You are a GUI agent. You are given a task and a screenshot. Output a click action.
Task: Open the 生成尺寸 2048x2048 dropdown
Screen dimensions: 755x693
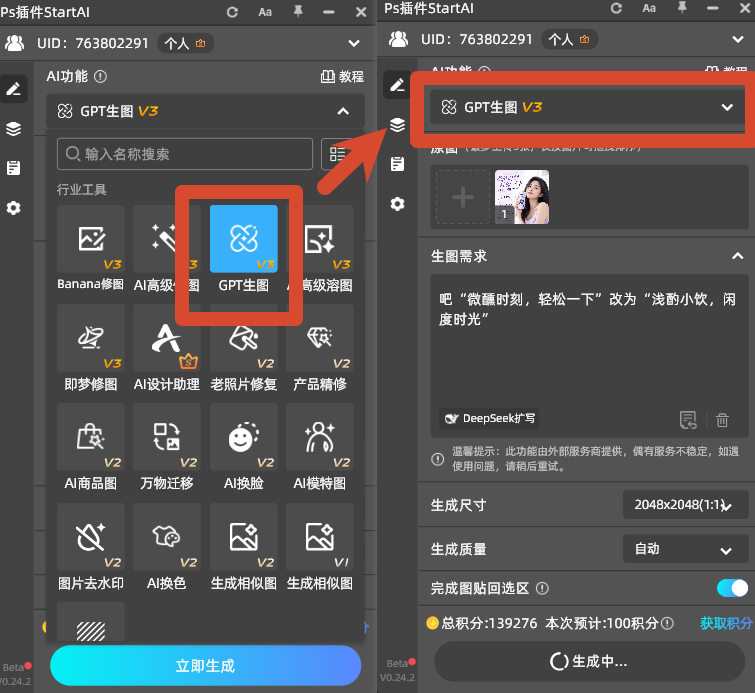[685, 505]
